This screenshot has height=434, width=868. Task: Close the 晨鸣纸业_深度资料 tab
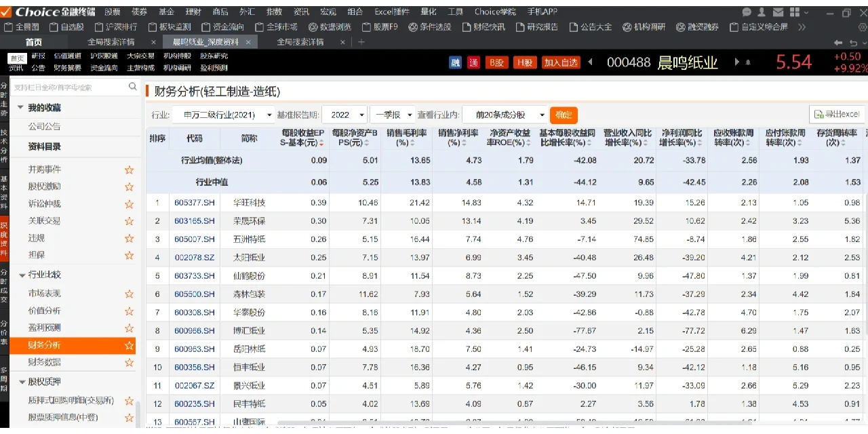point(248,42)
